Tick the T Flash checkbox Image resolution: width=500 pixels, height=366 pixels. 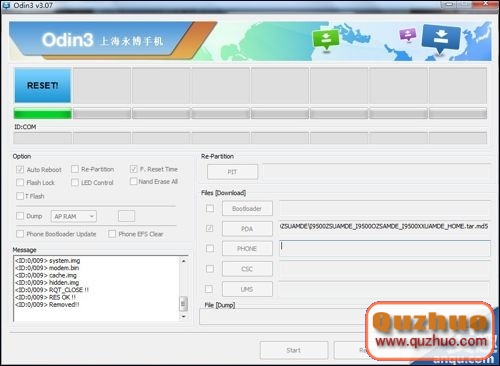20,196
